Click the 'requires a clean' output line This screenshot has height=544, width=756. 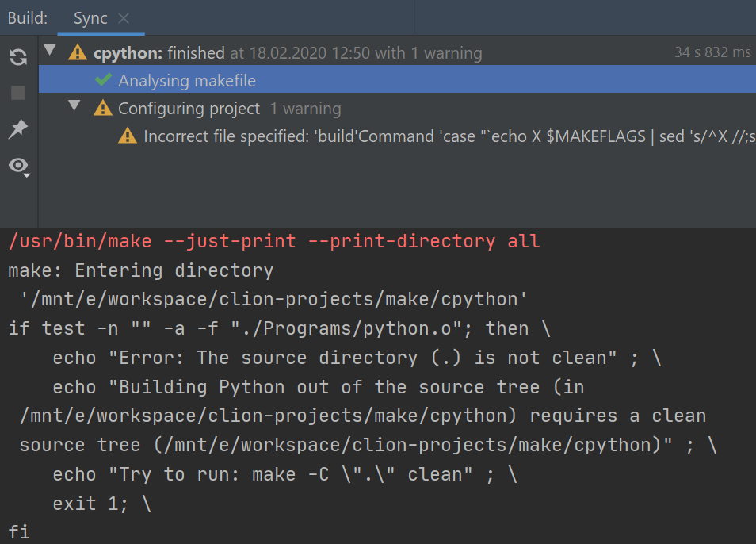coord(363,416)
